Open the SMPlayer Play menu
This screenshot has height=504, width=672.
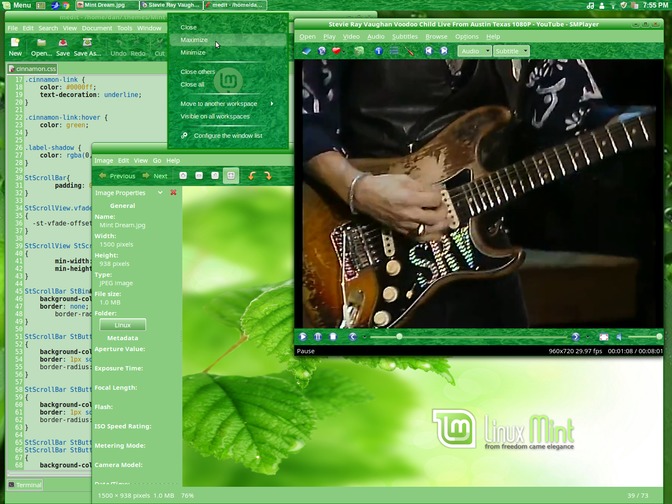point(329,37)
